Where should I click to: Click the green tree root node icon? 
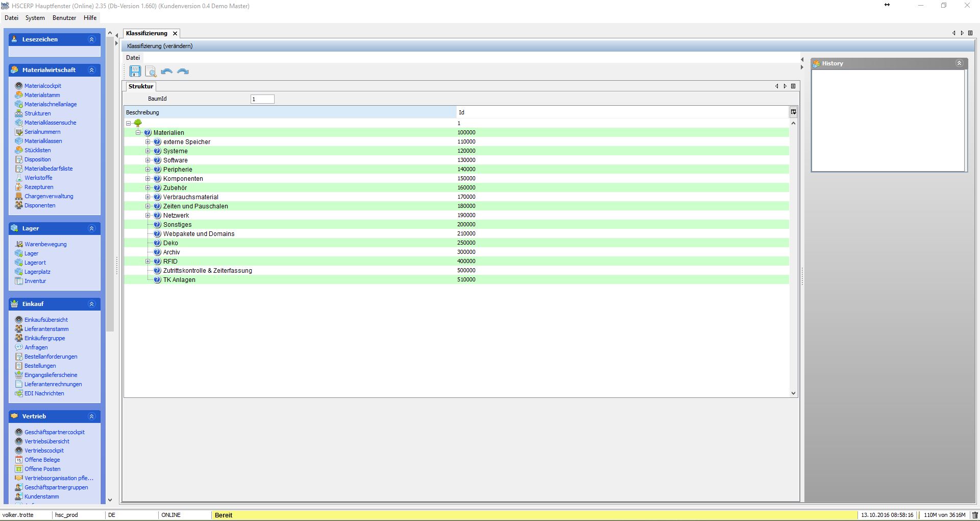[x=138, y=123]
